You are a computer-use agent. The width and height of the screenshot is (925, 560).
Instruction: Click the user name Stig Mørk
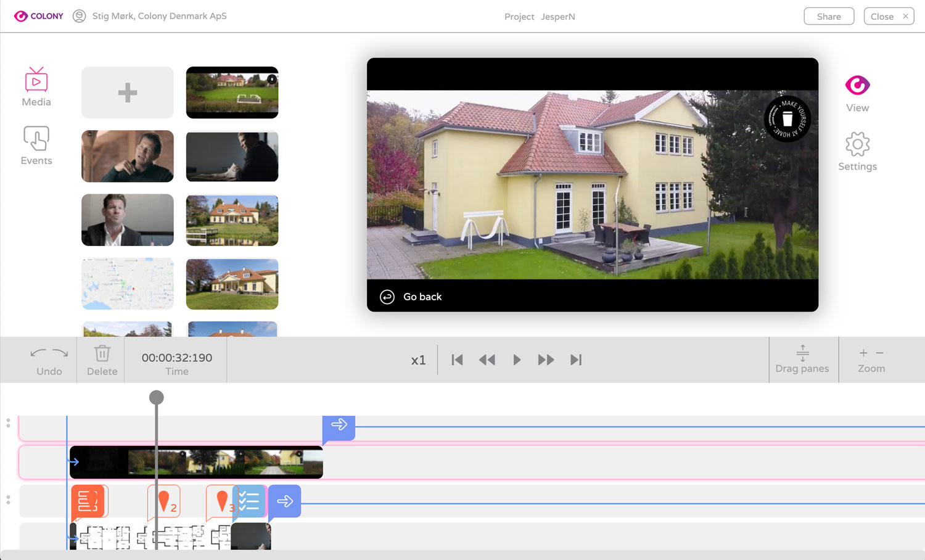coord(113,16)
